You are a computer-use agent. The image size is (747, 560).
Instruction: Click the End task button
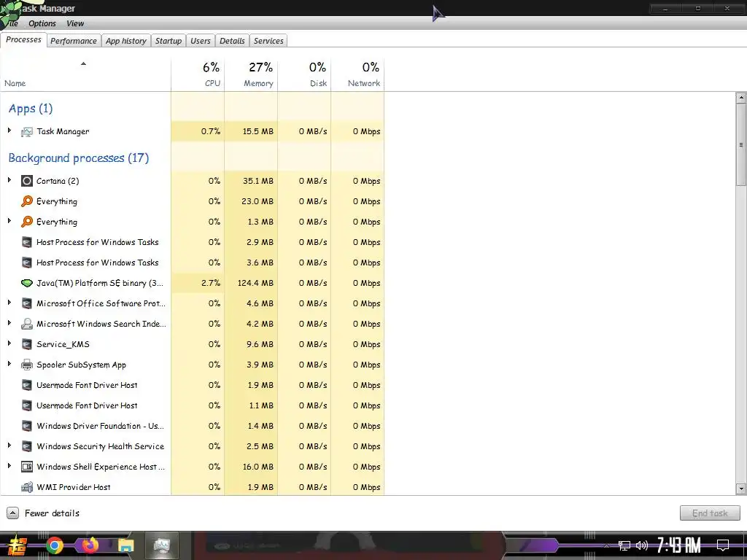(x=709, y=513)
